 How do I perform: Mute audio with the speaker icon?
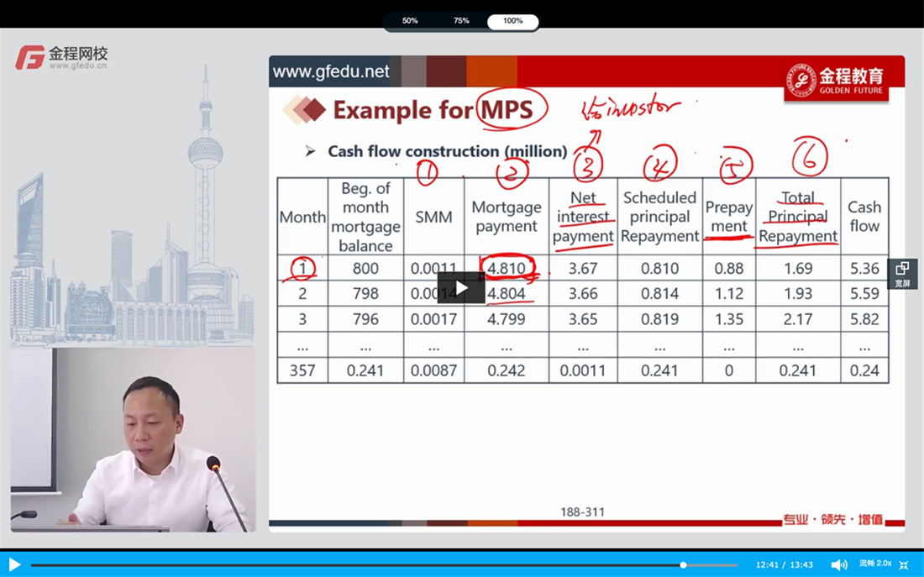[x=839, y=564]
